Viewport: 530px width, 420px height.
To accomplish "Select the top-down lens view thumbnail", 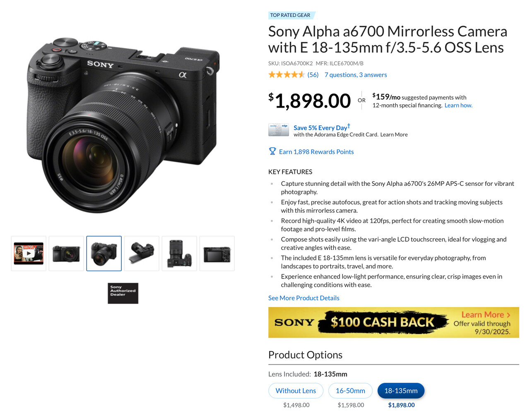I will pos(179,254).
